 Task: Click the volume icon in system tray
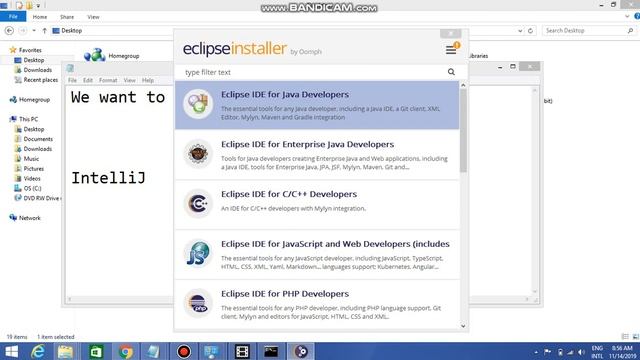(x=581, y=352)
